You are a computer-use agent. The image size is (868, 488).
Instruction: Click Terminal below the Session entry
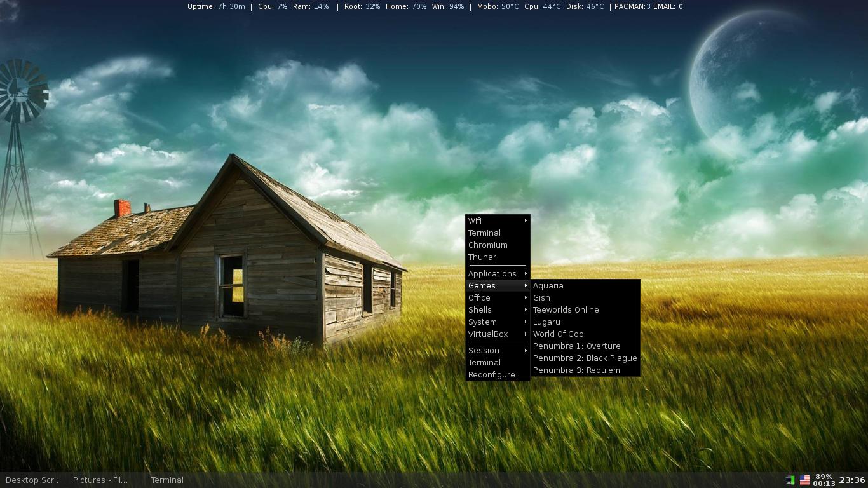pyautogui.click(x=498, y=363)
